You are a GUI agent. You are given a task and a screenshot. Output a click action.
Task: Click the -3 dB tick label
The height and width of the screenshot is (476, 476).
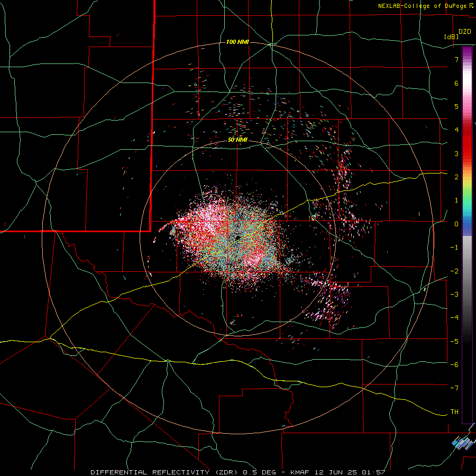pos(454,295)
